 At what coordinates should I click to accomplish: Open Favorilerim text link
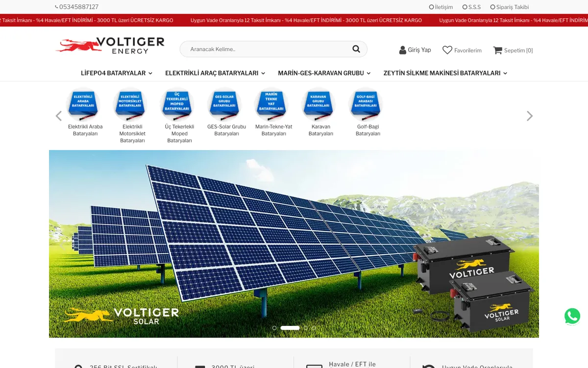coord(468,51)
